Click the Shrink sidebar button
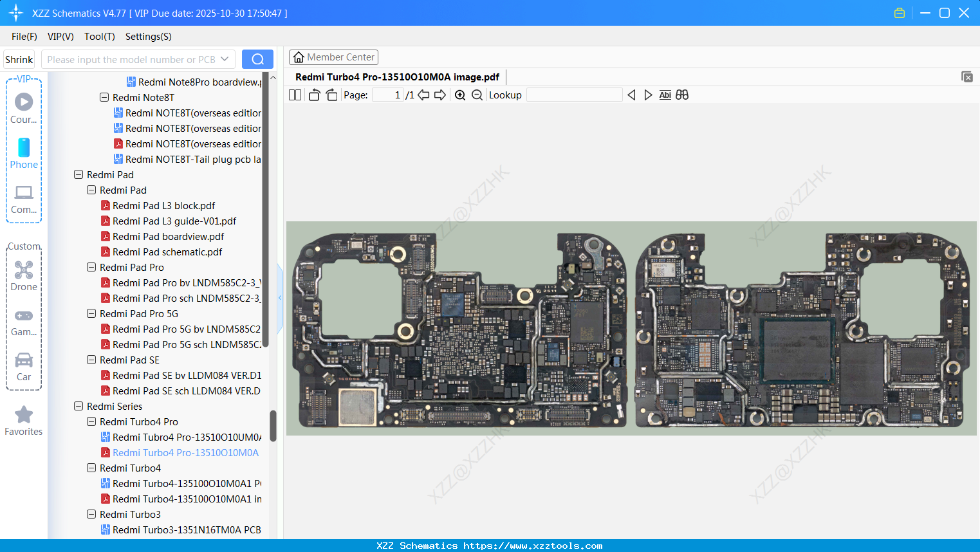The width and height of the screenshot is (980, 552). [x=19, y=59]
